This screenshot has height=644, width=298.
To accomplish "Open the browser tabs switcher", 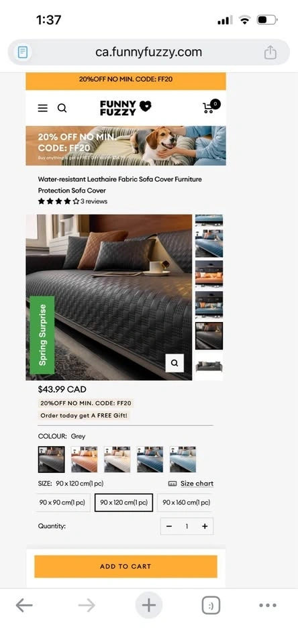I will point(211,605).
